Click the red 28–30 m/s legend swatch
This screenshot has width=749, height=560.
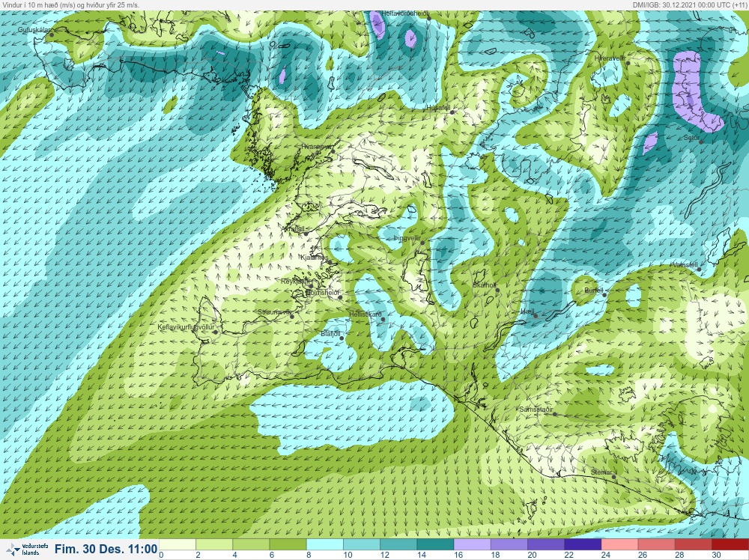(x=693, y=545)
